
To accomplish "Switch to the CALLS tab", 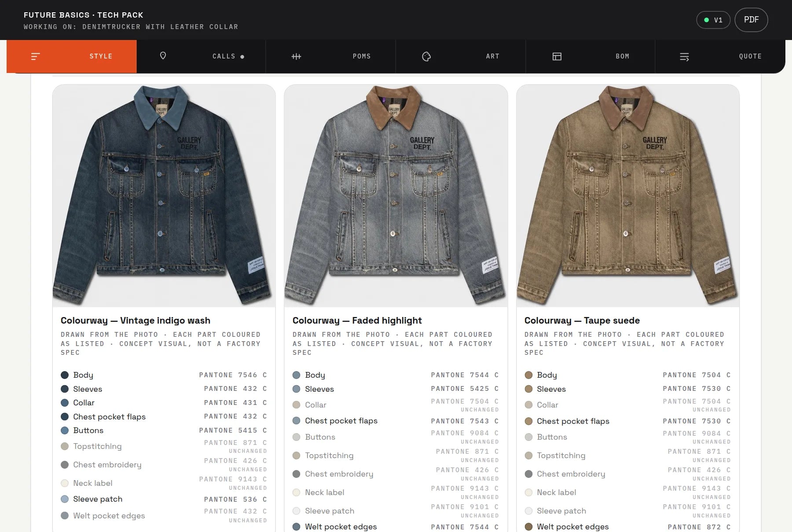I will 201,56.
